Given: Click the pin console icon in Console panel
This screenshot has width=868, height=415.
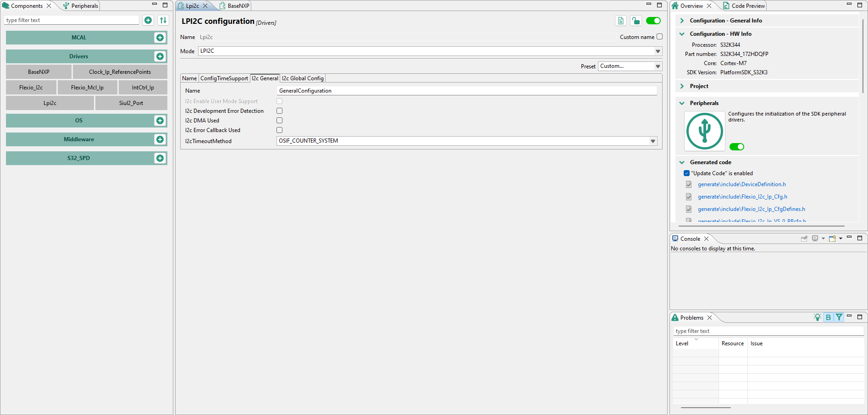Looking at the screenshot, I should (x=804, y=238).
